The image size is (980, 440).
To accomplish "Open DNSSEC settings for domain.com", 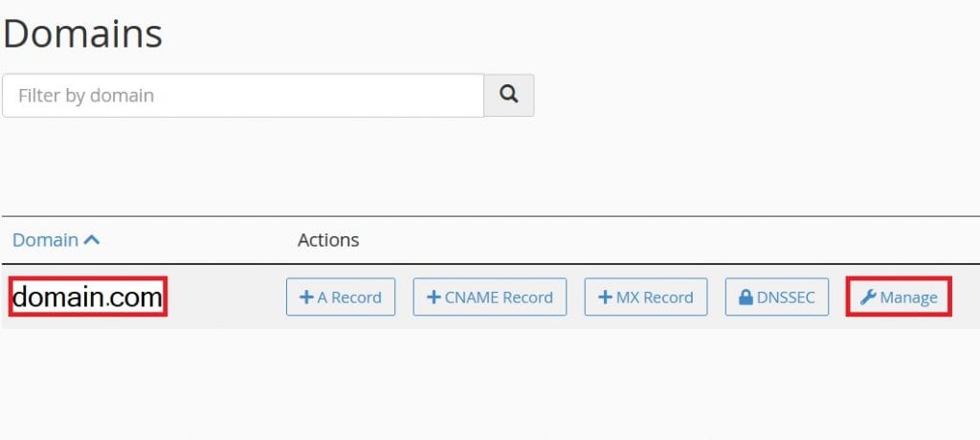I will [777, 297].
